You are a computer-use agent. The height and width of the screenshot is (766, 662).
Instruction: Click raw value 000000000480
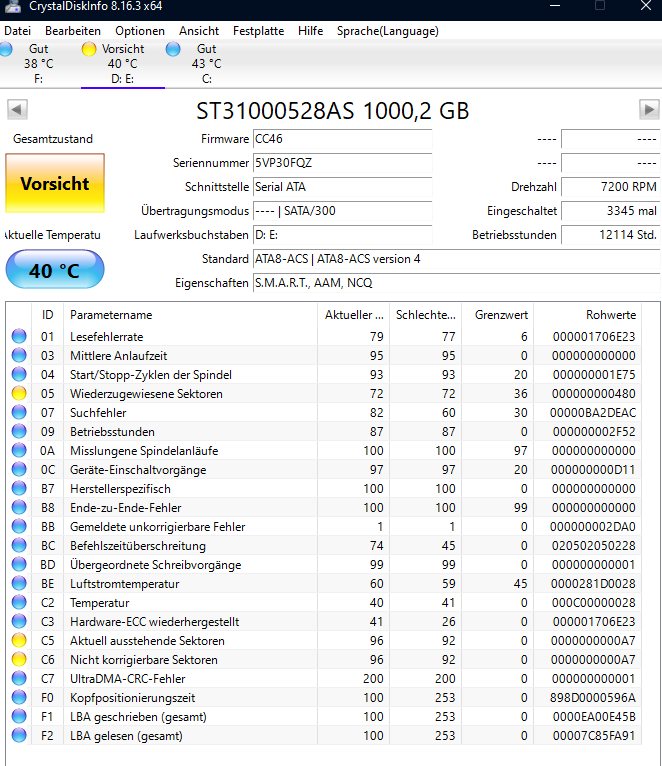pos(594,394)
